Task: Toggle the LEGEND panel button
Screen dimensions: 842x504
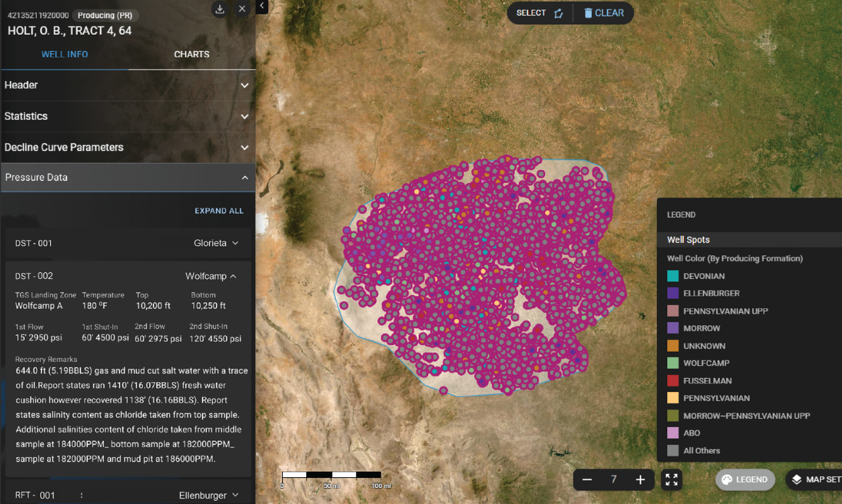Action: [x=745, y=479]
